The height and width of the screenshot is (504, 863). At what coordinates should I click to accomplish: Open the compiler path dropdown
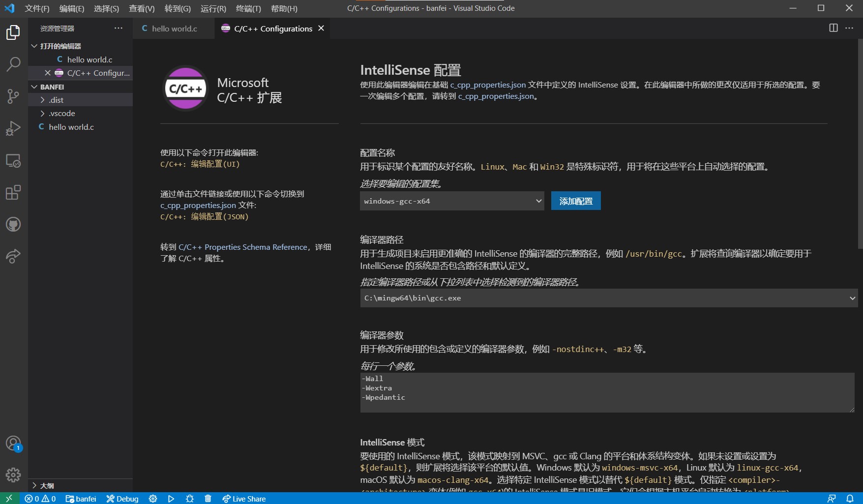pos(609,298)
